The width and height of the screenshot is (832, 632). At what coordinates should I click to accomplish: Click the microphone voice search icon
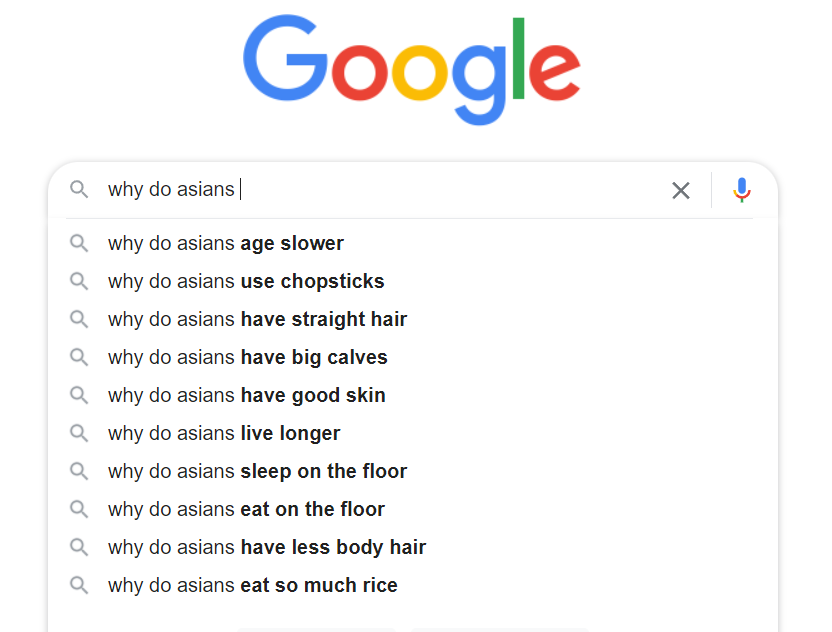[742, 190]
